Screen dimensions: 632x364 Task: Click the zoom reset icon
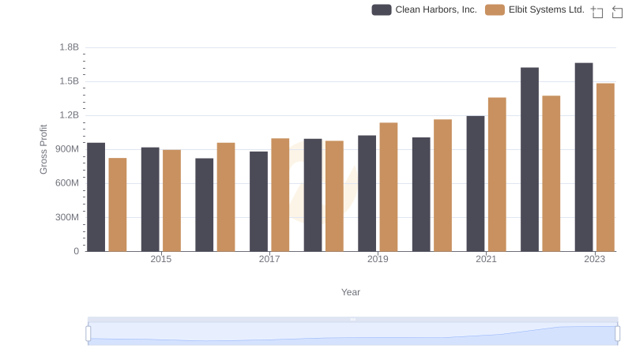point(617,12)
